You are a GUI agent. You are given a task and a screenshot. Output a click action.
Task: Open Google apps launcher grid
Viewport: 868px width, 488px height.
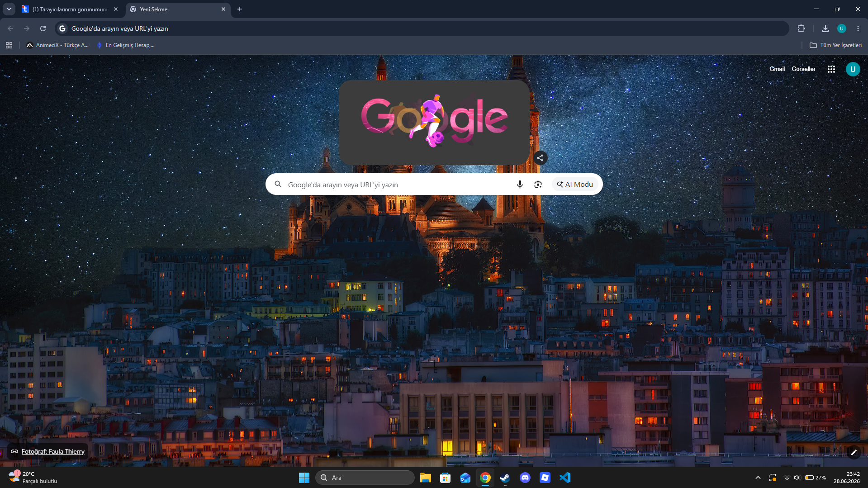pos(831,69)
